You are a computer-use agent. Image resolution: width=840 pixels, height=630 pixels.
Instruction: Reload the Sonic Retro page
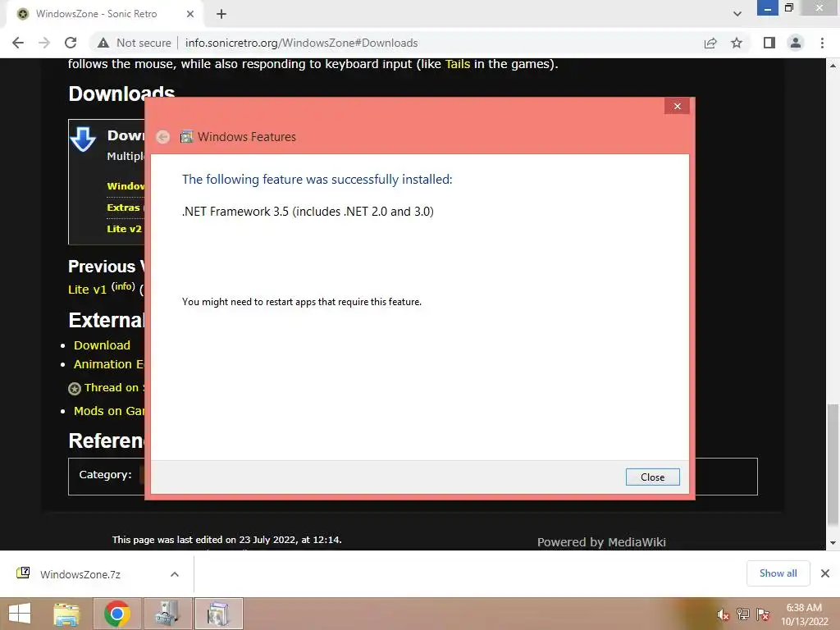[71, 43]
